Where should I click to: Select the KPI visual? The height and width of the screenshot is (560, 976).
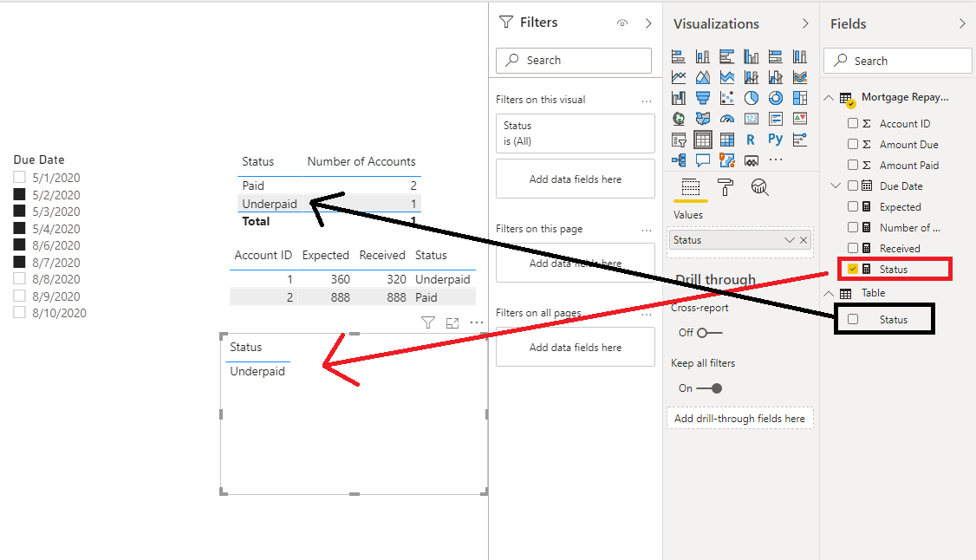click(800, 118)
